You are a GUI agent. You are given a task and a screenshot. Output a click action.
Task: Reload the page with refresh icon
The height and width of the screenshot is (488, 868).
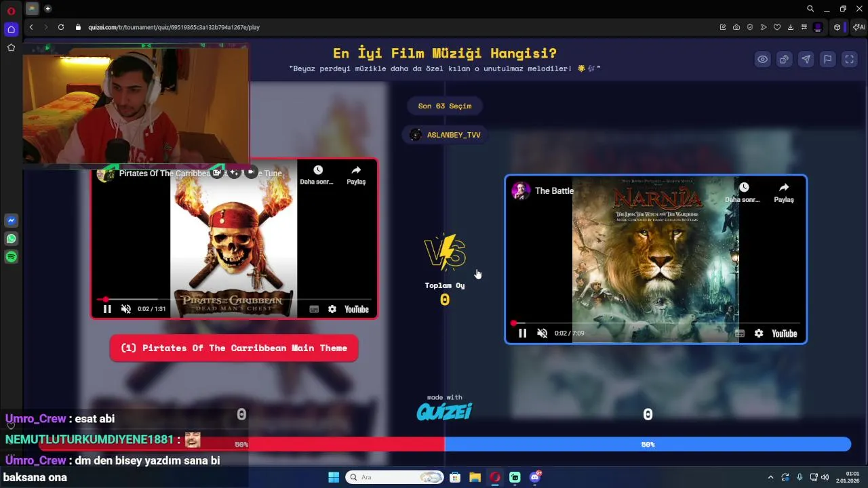(x=61, y=27)
